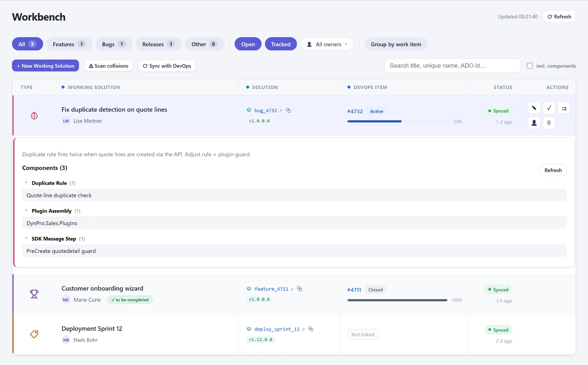Image resolution: width=588 pixels, height=365 pixels.
Task: Click layers icon beside bug_4732
Action: (x=249, y=110)
